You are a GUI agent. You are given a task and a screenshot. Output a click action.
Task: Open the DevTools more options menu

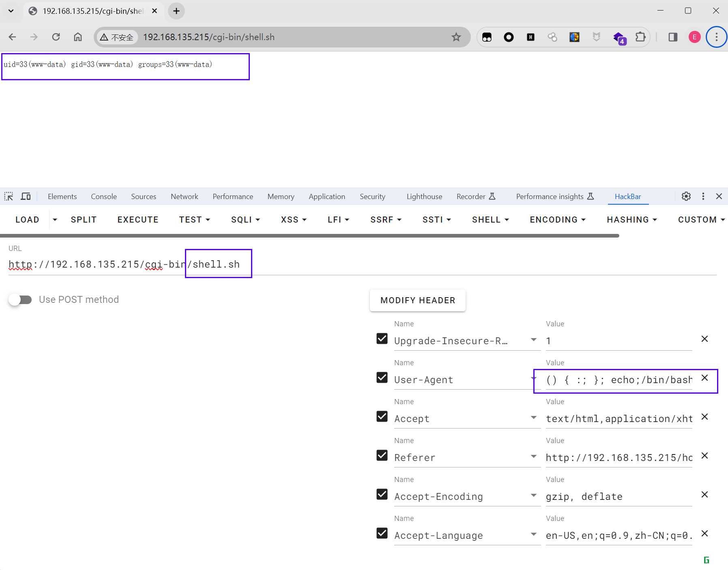[x=703, y=196]
